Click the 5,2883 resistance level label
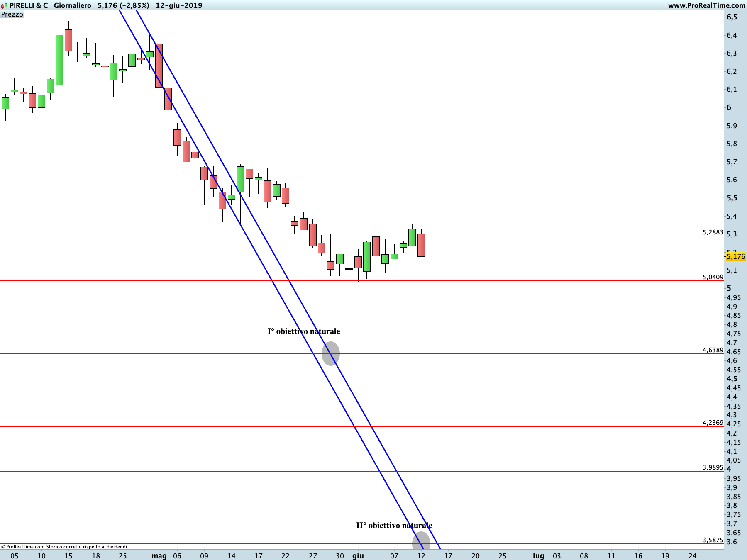747x560 pixels. coord(713,232)
